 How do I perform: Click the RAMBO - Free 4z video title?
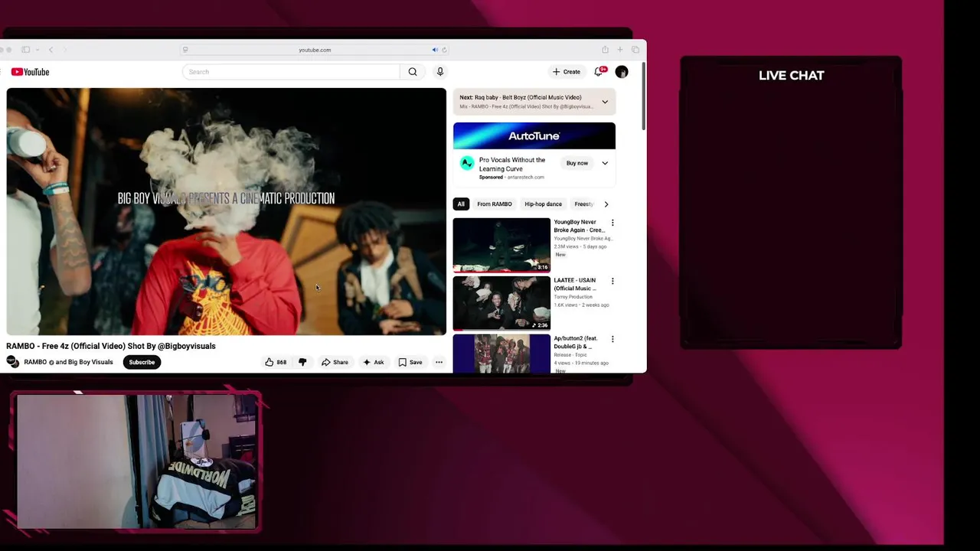tap(111, 346)
